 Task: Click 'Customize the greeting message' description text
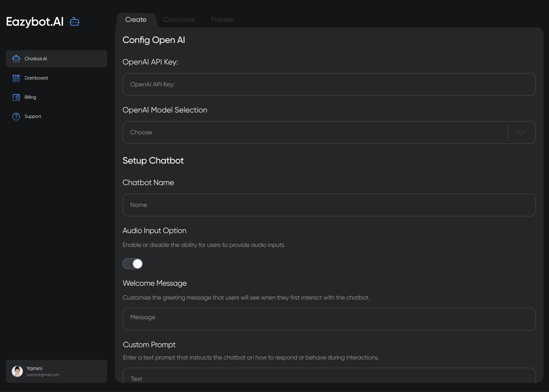(x=246, y=298)
